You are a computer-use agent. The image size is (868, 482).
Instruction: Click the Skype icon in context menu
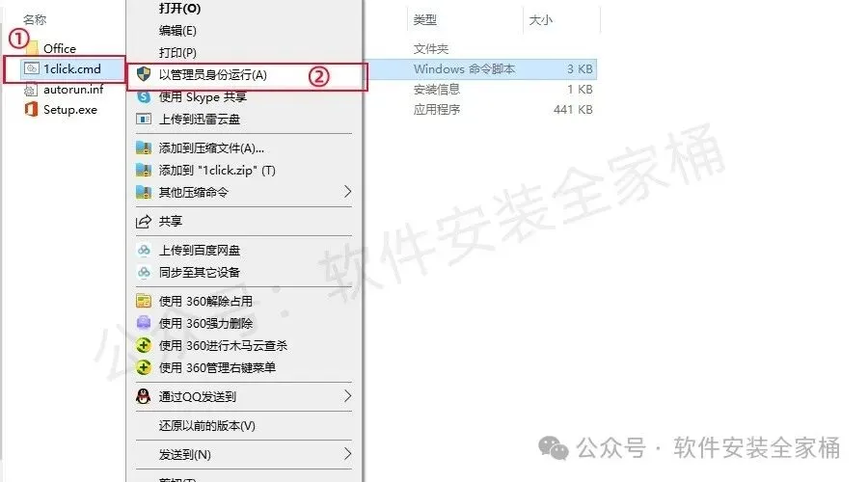click(x=144, y=96)
